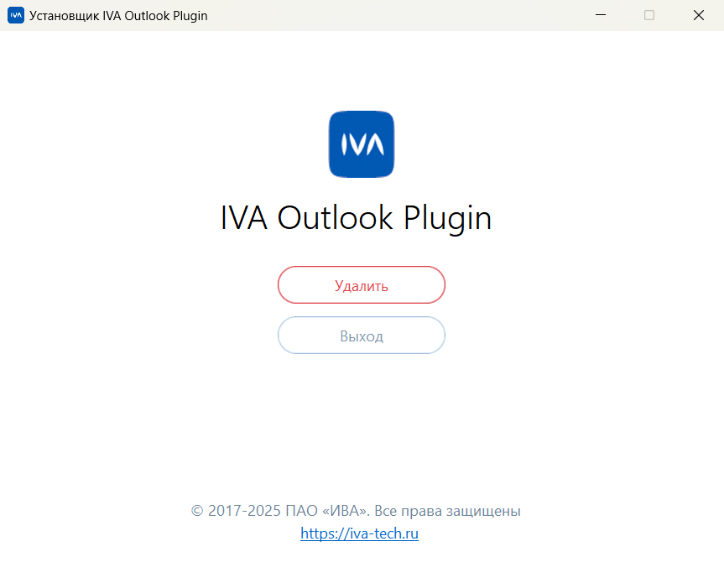
Task: Open the https://iva-tech.ru link
Action: coord(359,533)
